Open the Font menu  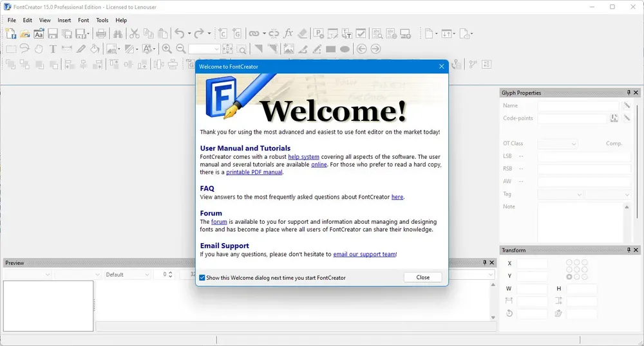point(83,20)
